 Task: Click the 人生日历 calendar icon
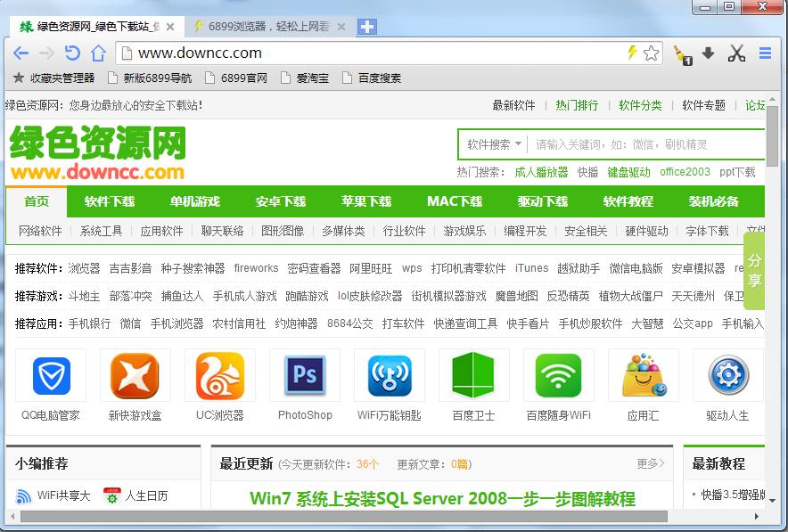(111, 495)
